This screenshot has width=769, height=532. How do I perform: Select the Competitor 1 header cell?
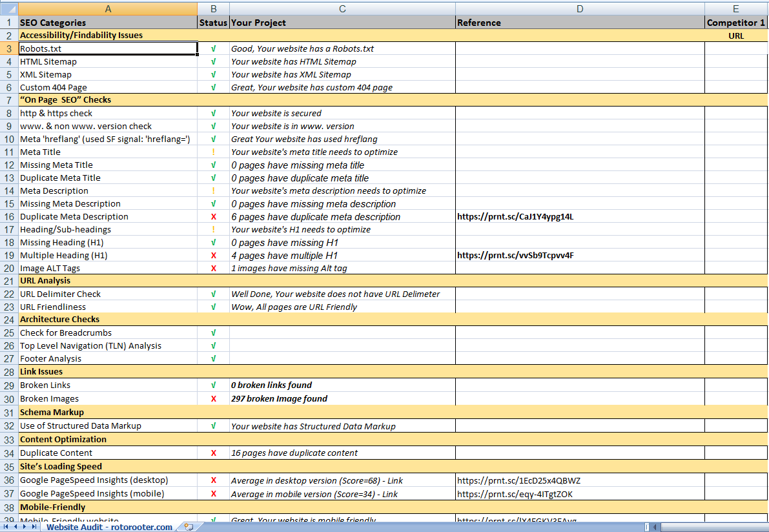click(x=736, y=23)
